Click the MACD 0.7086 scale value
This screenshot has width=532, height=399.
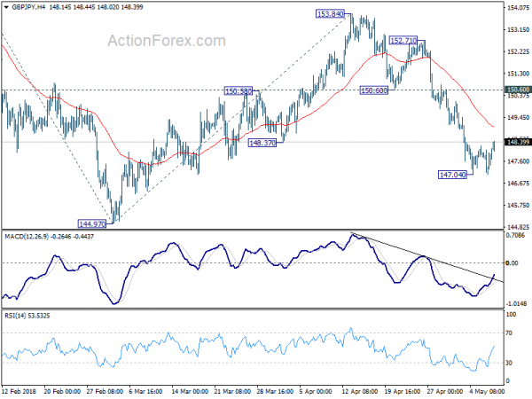[515, 235]
